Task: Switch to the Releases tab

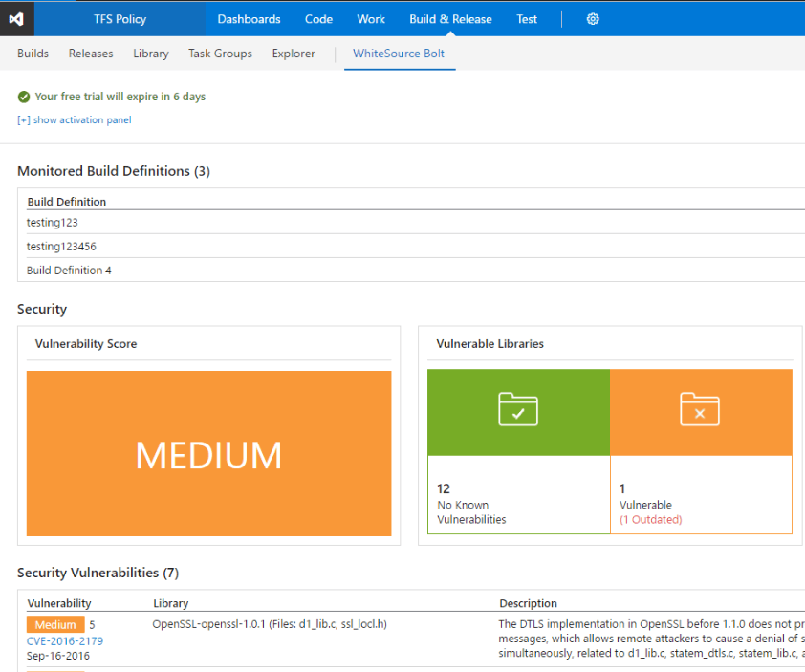Action: (91, 54)
